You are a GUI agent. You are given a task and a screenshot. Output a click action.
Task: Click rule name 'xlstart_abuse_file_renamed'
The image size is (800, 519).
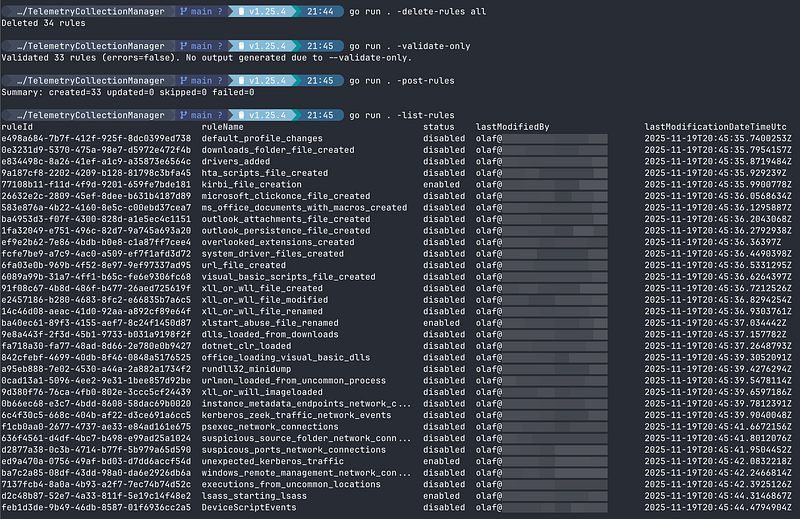(270, 323)
